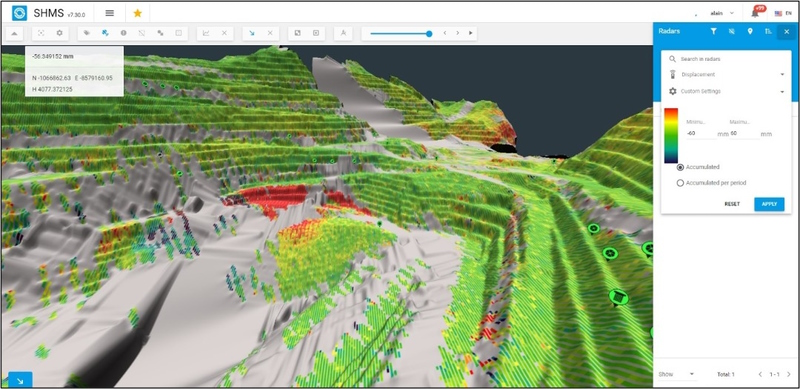Open the SHMS logo home icon
Image resolution: width=800 pixels, height=389 pixels.
click(19, 13)
